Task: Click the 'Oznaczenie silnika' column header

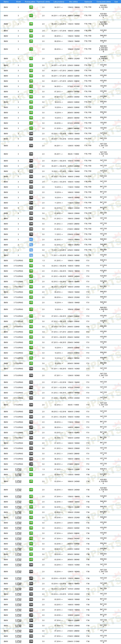Action: (104, 2)
